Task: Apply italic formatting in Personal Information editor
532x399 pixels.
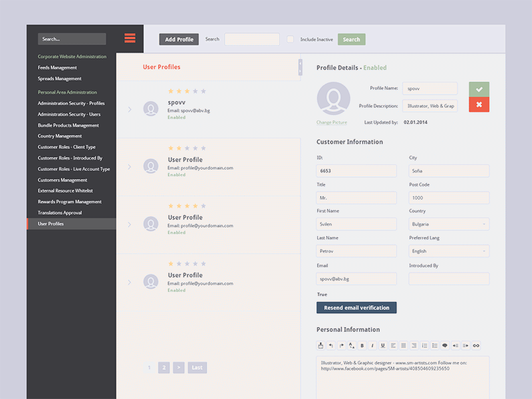Action: (372, 345)
